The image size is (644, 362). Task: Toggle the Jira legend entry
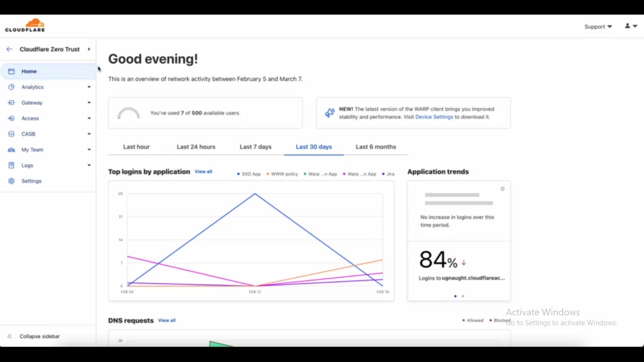click(388, 174)
